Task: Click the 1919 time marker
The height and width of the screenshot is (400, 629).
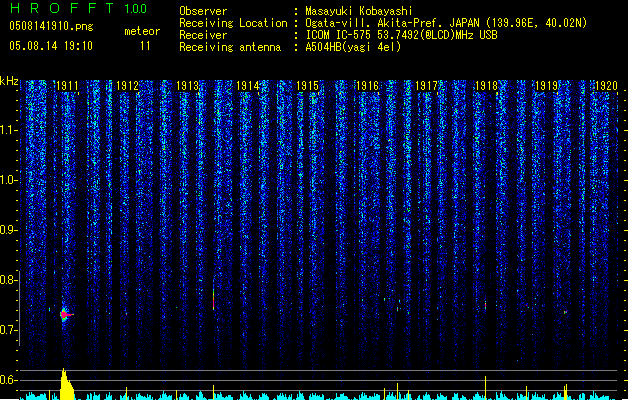Action: (x=546, y=86)
